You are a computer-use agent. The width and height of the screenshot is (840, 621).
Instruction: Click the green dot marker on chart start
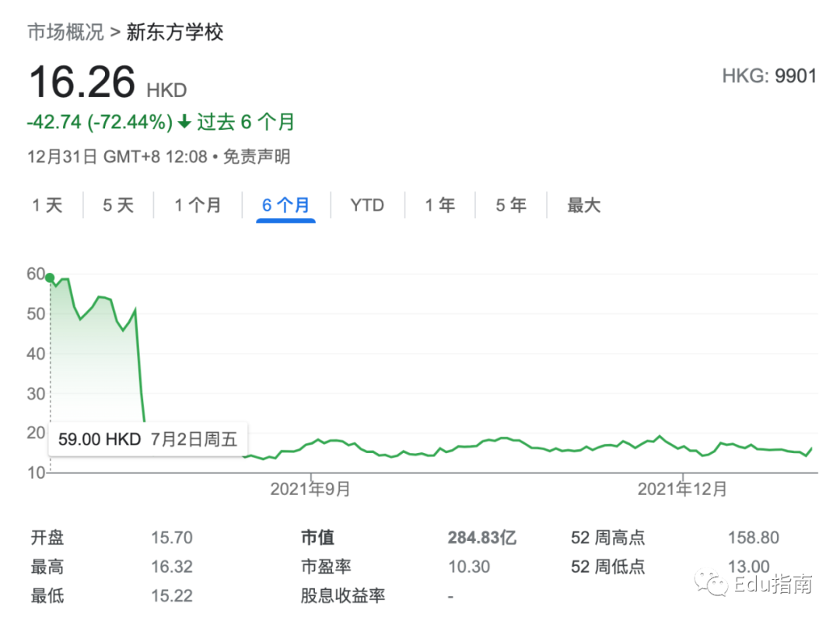[50, 277]
